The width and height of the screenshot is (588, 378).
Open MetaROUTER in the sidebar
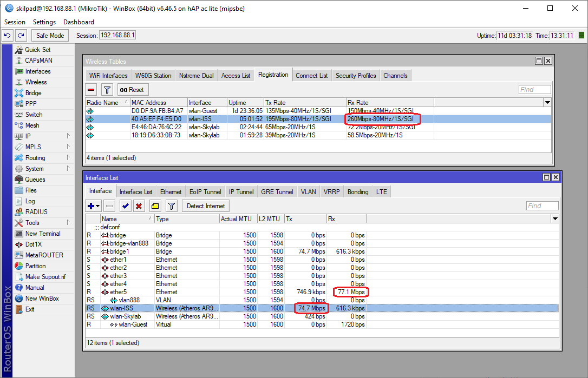pos(44,255)
